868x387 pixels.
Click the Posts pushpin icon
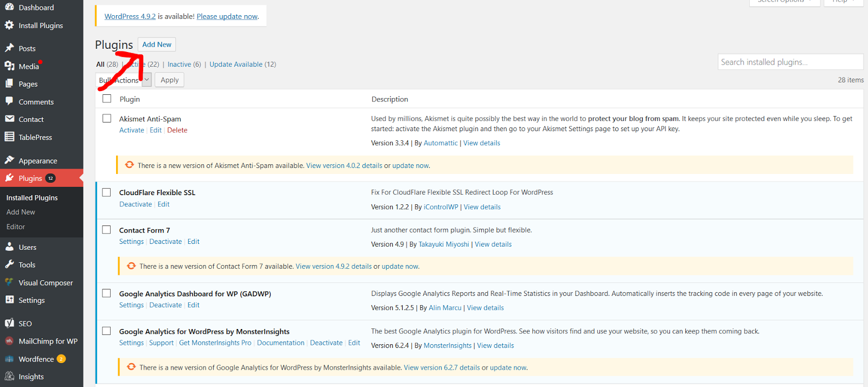9,48
